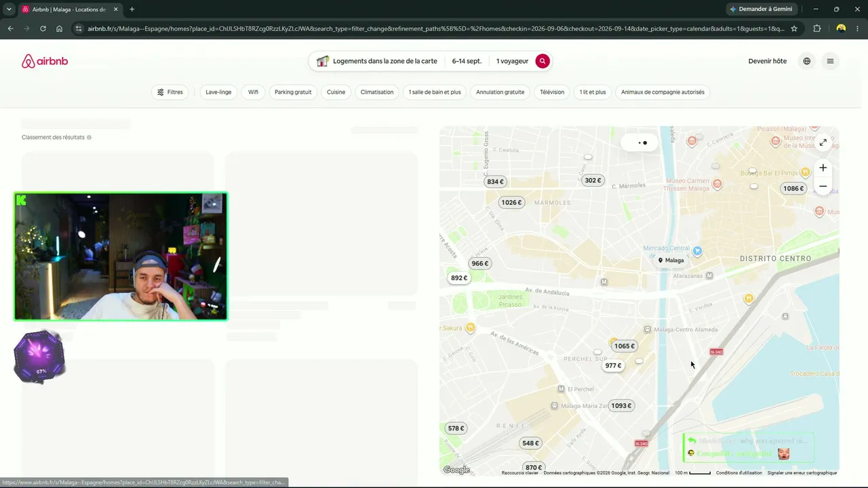Toggle the Wifi filter chip

[x=253, y=92]
